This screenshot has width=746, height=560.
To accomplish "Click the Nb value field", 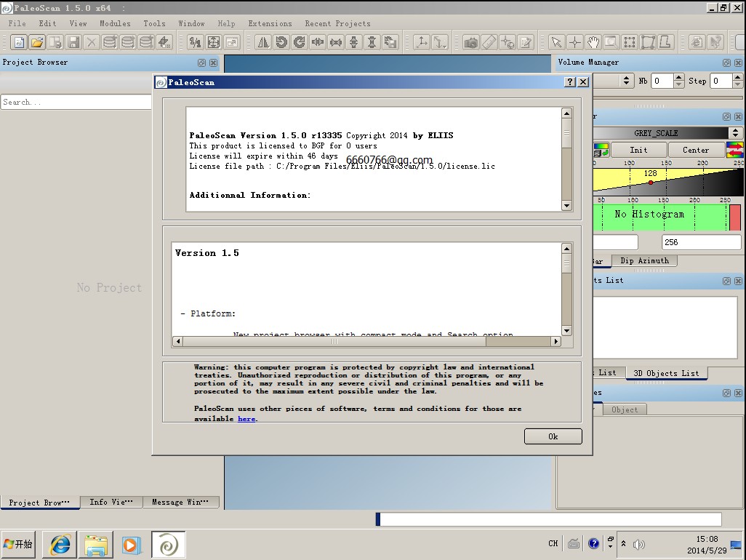I will pyautogui.click(x=662, y=81).
